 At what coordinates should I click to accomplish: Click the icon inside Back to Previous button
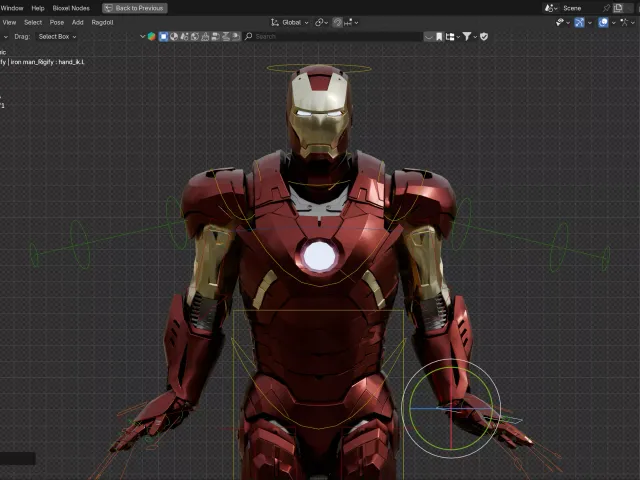click(108, 8)
